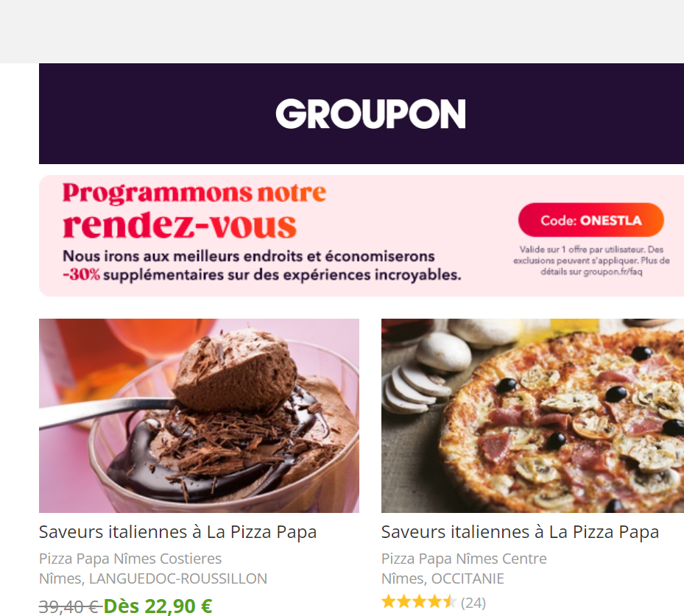Click the Groupon logo in header
684x616 pixels.
[x=370, y=114]
